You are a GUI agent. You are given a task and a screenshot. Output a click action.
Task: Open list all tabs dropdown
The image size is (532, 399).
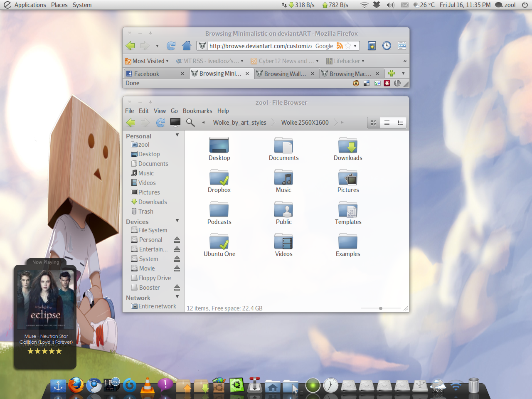point(403,74)
